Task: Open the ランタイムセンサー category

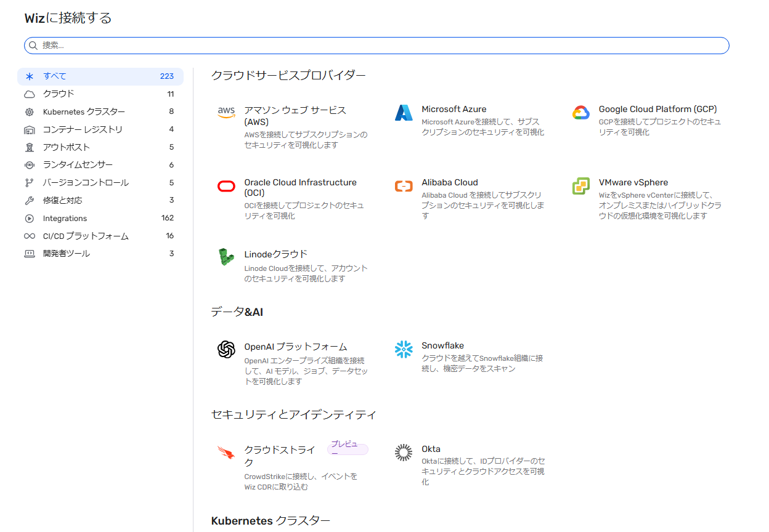Action: (x=78, y=165)
